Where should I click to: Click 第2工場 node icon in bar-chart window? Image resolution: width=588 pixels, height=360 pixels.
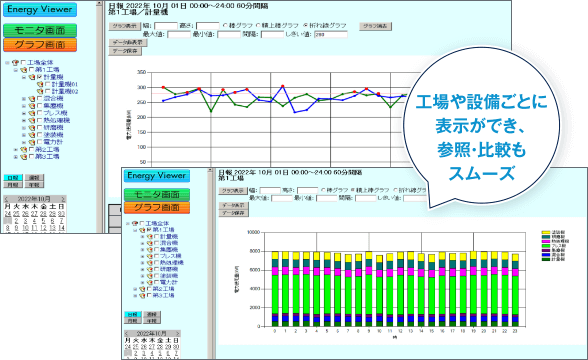tap(142, 289)
